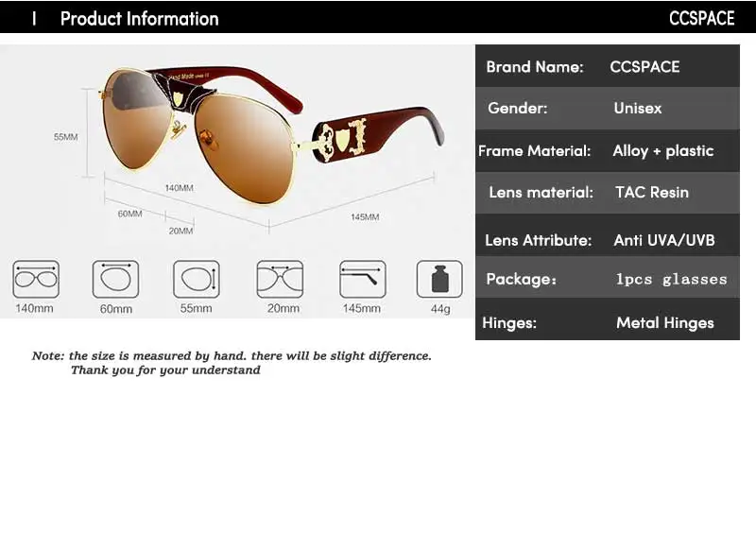
Task: Click the 145MM dimension label on the diagram
Action: point(365,217)
